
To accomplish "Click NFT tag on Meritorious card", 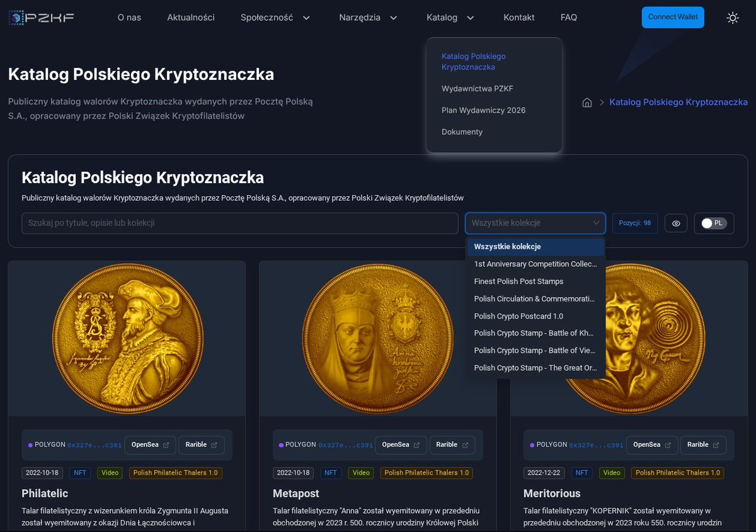I will pyautogui.click(x=583, y=473).
